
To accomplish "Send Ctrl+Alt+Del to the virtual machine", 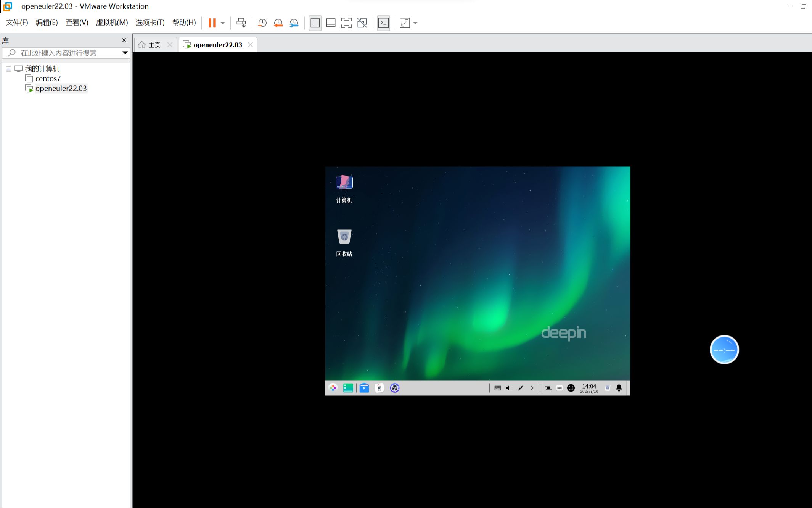I will pos(241,23).
